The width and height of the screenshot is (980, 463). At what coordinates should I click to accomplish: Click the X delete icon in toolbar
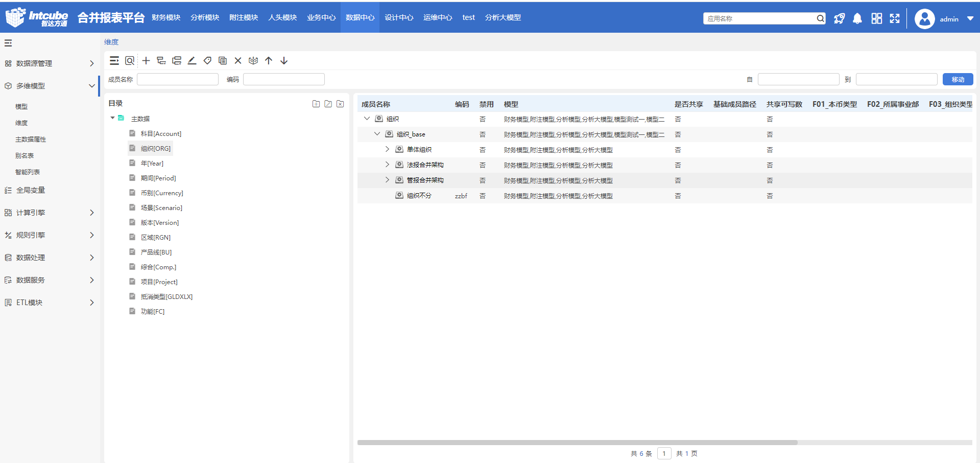(238, 61)
